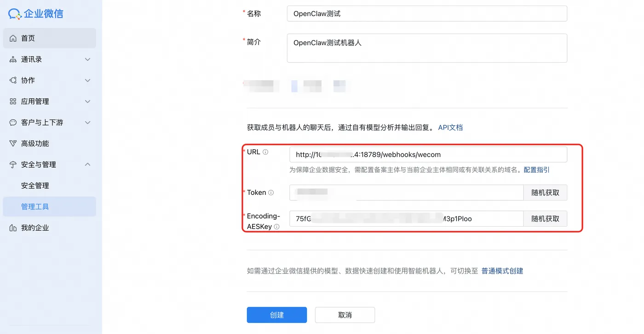This screenshot has height=334, width=644.
Task: Expand the 协作 menu chevron
Action: (87, 80)
